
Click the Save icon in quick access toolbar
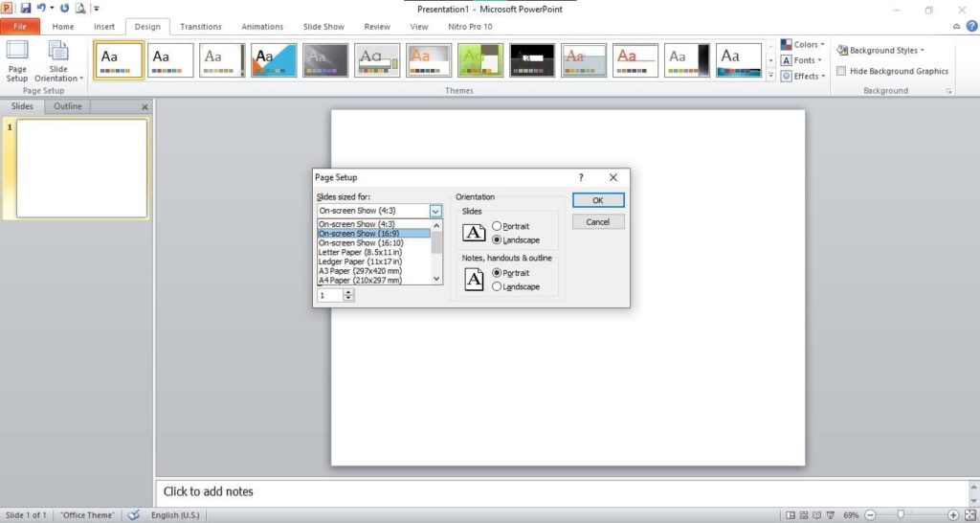27,8
